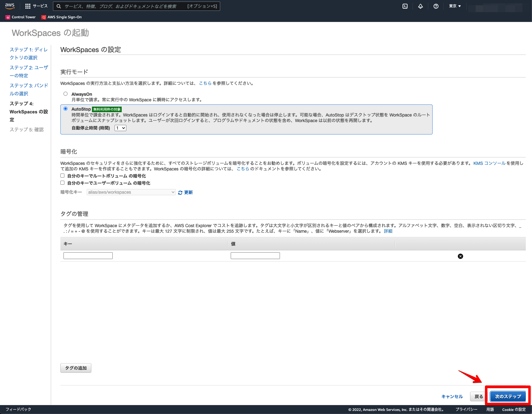Select the AutoStop running mode
Screen dimensions: 532x414
pyautogui.click(x=65, y=108)
